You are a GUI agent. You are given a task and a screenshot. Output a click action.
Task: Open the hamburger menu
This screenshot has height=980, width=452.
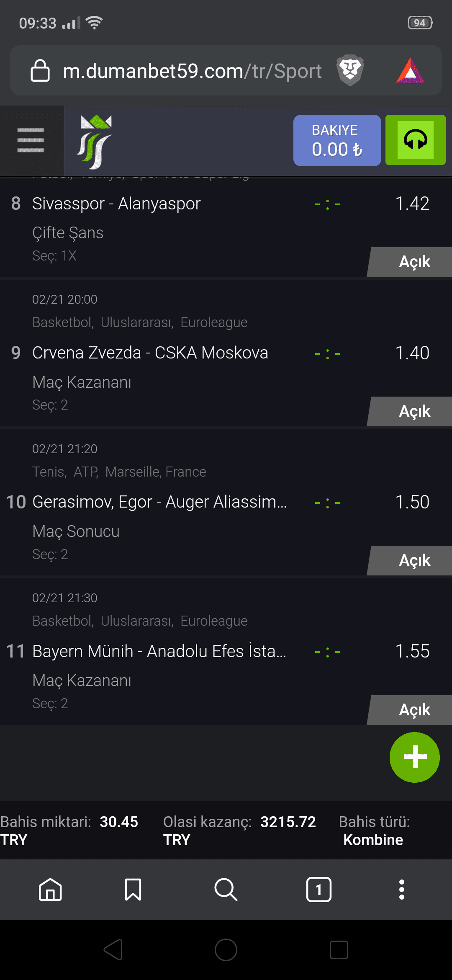pyautogui.click(x=31, y=140)
